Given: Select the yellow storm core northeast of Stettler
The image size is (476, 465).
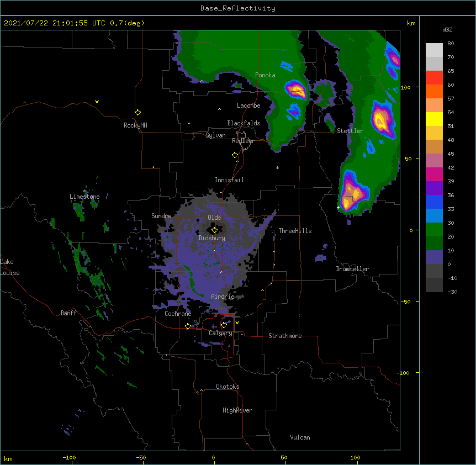Looking at the screenshot, I should (380, 121).
